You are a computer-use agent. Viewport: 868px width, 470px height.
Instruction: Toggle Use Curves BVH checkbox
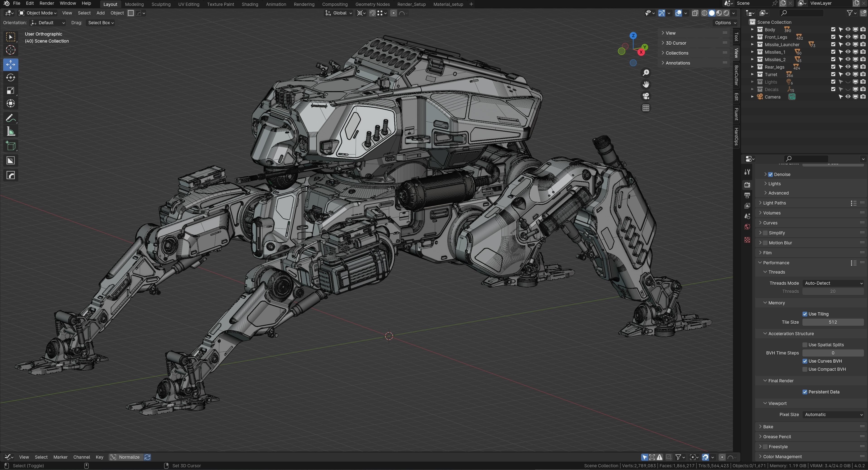point(805,361)
